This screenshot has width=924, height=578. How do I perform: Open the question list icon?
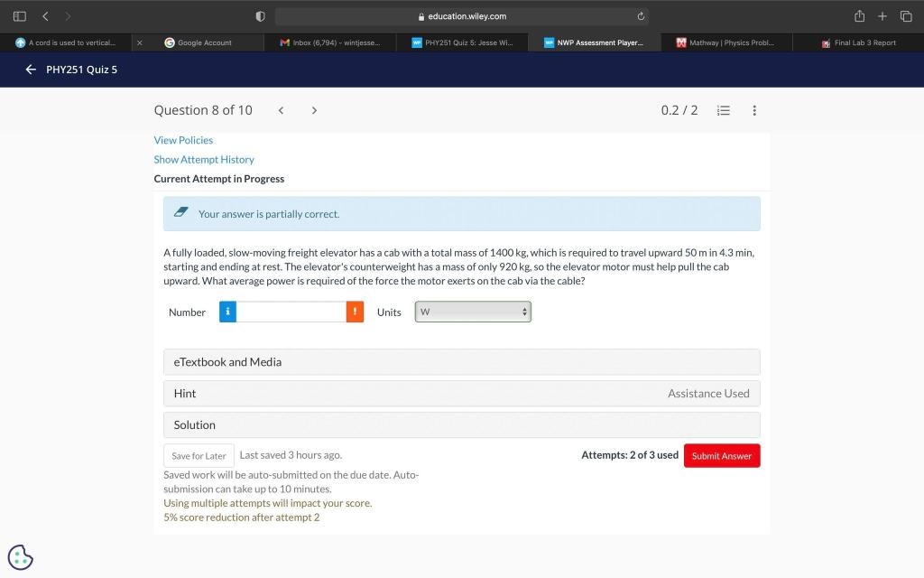click(724, 110)
